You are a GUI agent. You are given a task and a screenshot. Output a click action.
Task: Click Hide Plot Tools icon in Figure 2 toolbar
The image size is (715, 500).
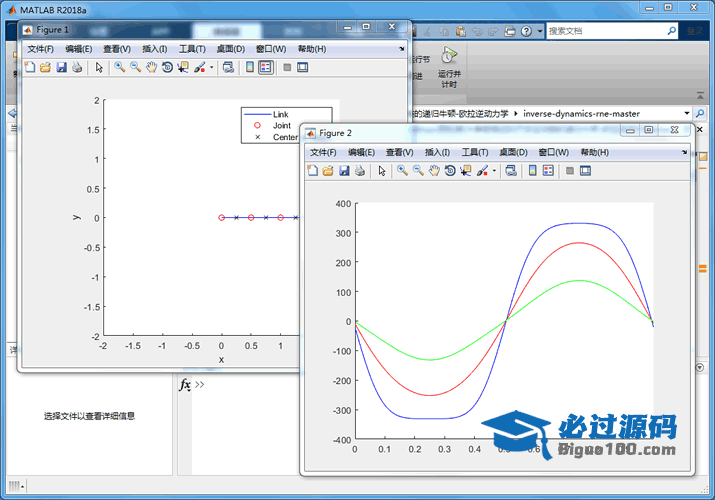(570, 171)
